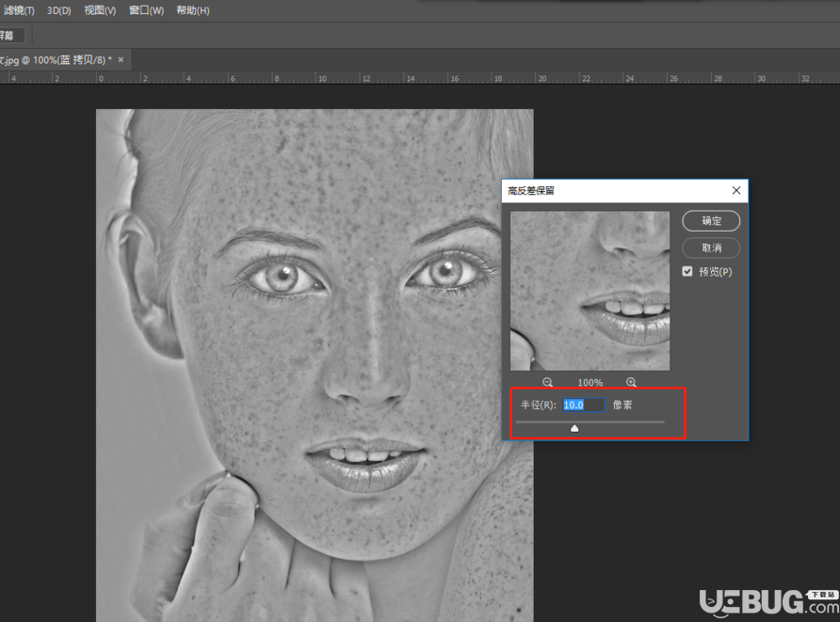Click the 100% zoom level text in dialog

coord(590,383)
